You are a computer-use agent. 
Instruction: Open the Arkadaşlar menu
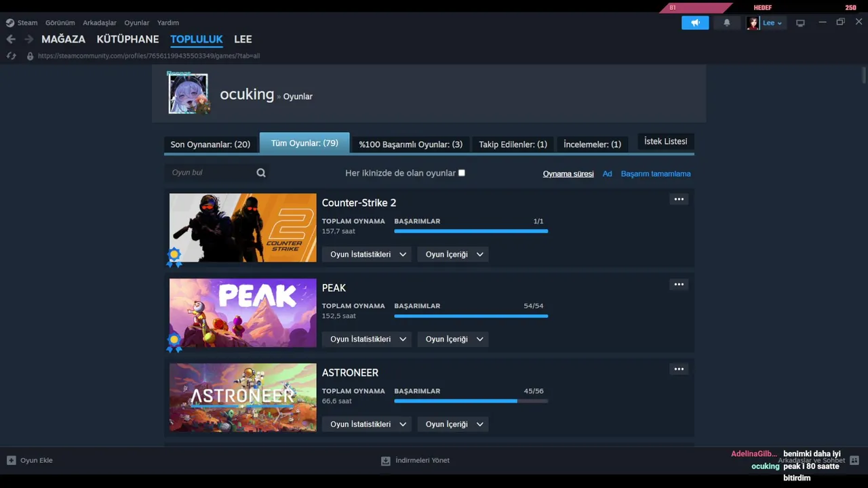pyautogui.click(x=100, y=22)
